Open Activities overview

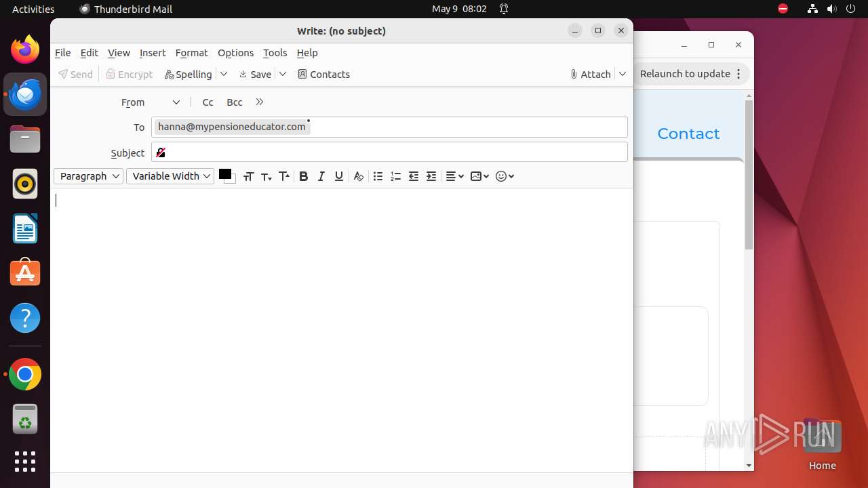tap(33, 9)
